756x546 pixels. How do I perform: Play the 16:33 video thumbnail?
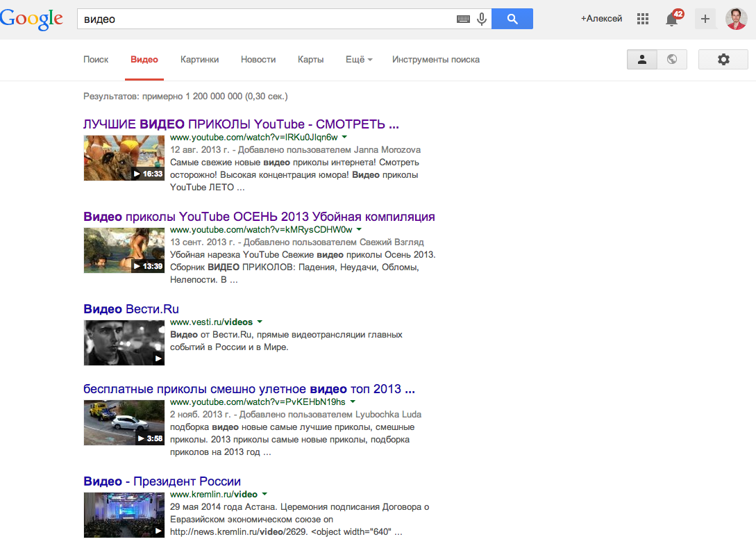(x=124, y=158)
